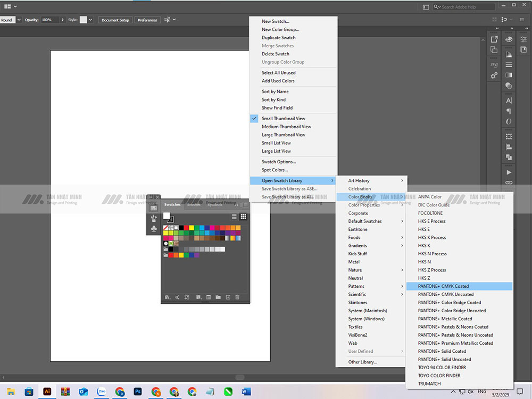532x399 pixels.
Task: Open the Paragraph panel icon
Action: pos(509,111)
